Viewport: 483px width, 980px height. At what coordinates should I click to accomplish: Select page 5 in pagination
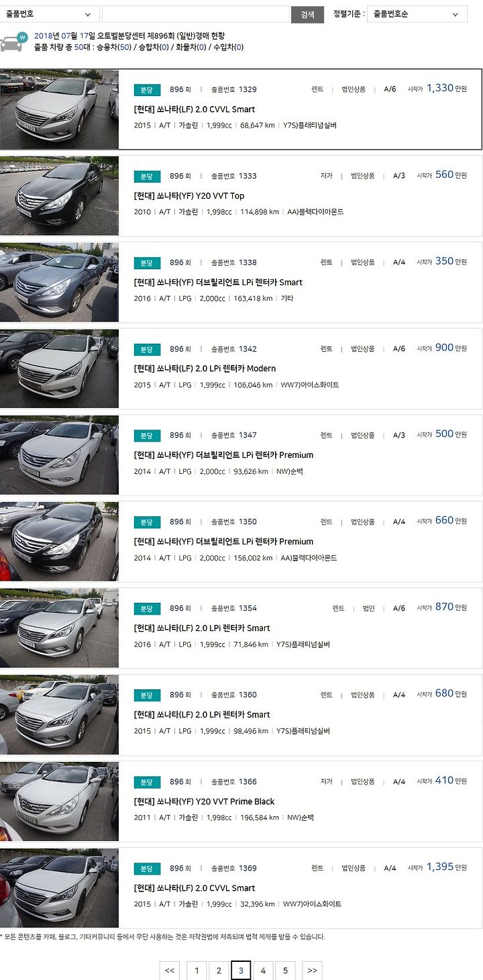pos(285,971)
